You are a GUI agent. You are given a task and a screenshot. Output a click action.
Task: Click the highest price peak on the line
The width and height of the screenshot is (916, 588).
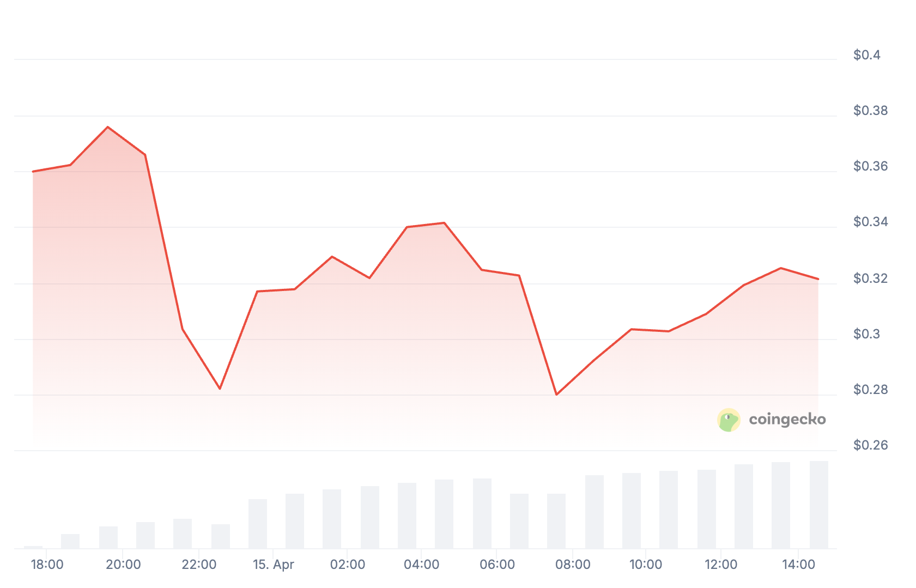click(108, 127)
